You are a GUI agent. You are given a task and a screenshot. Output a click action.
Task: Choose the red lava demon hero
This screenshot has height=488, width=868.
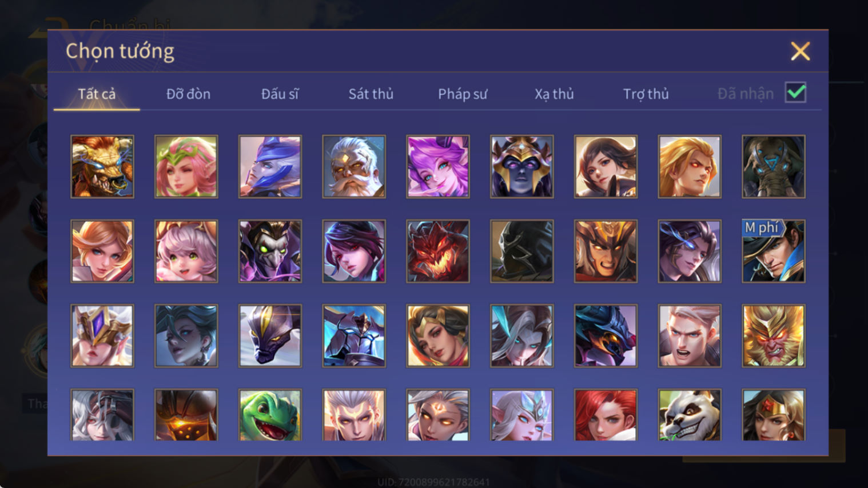coord(438,251)
